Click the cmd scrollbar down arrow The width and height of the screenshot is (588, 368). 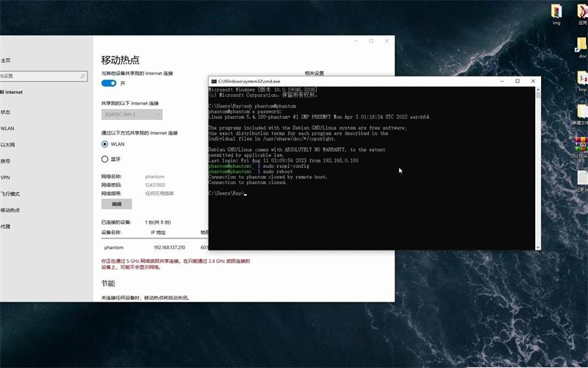pos(538,246)
